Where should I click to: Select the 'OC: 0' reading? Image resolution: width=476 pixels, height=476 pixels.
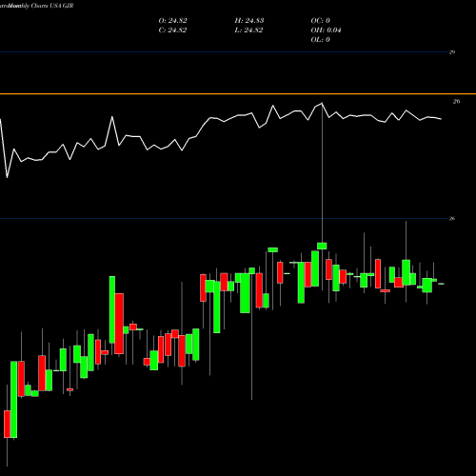click(x=320, y=21)
